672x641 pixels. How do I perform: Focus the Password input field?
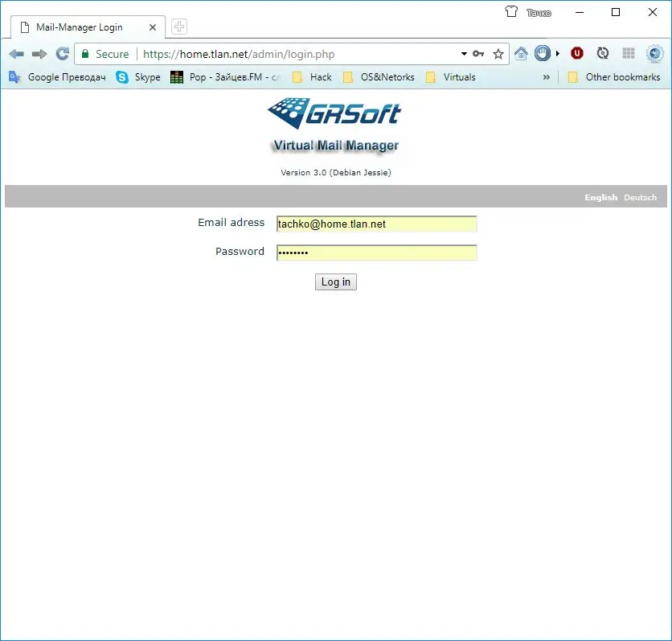coord(376,253)
